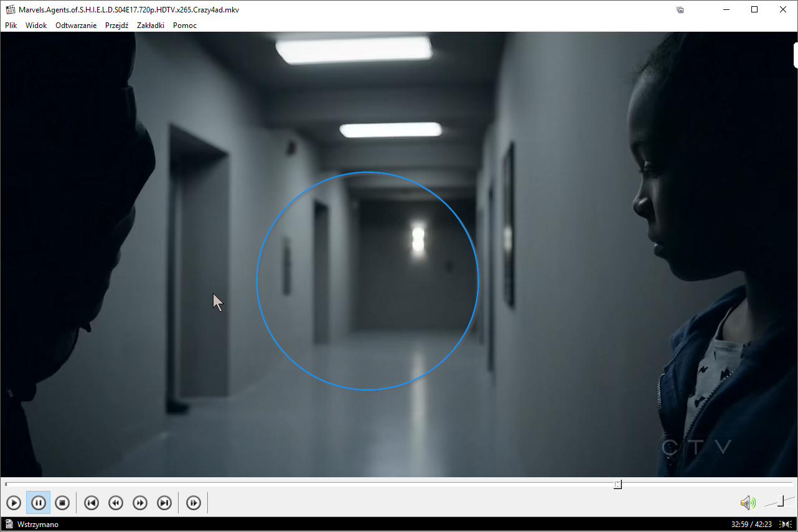This screenshot has height=532, width=798.
Task: Open the Widok menu
Action: click(x=36, y=26)
